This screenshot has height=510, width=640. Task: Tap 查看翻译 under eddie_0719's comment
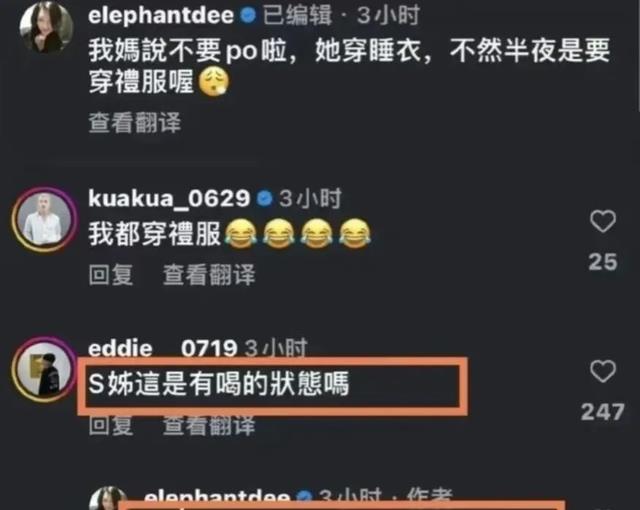pyautogui.click(x=209, y=425)
